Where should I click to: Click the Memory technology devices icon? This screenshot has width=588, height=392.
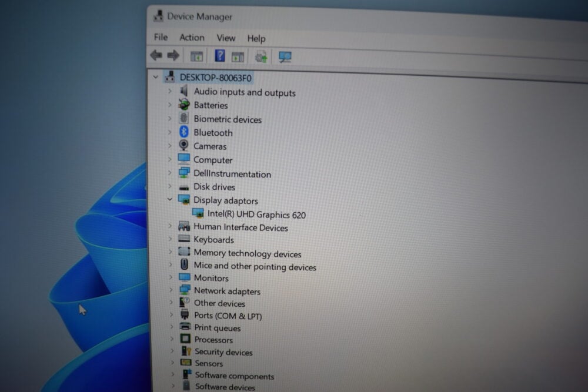[x=184, y=252]
